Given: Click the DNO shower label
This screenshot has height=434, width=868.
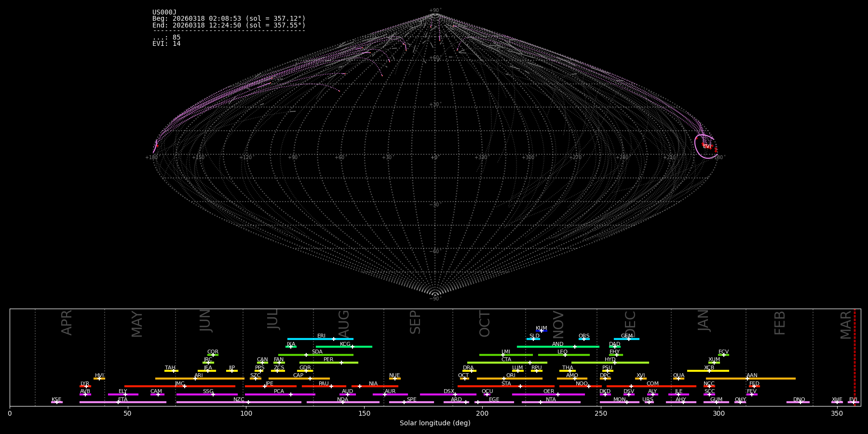Looking at the screenshot, I should (x=799, y=400).
